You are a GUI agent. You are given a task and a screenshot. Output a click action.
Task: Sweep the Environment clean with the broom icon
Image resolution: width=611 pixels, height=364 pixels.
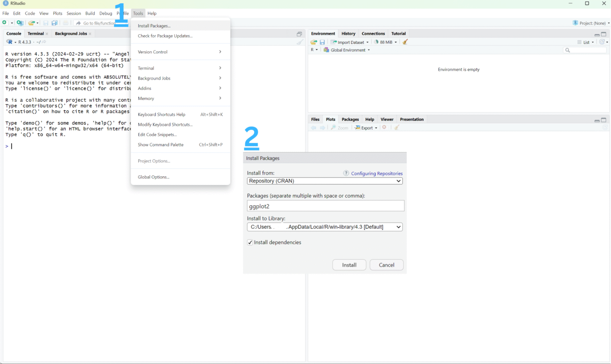tap(405, 42)
